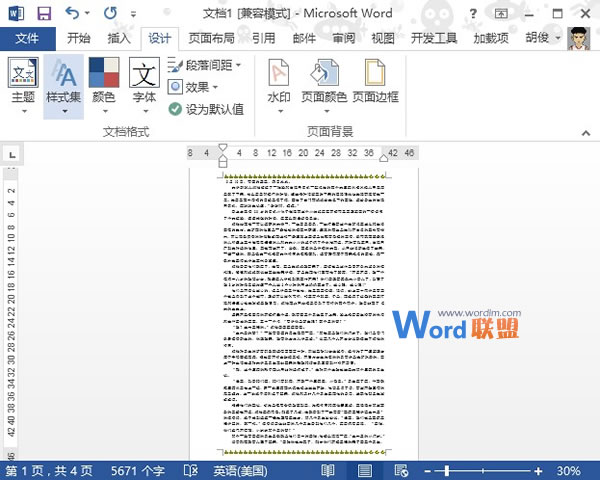The width and height of the screenshot is (600, 480).
Task: Switch to the 审阅 tab
Action: tap(344, 38)
